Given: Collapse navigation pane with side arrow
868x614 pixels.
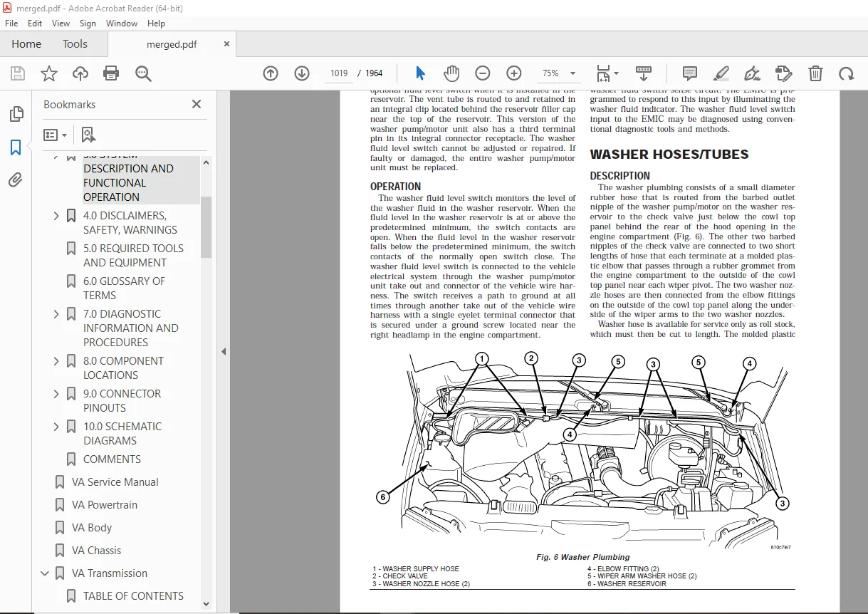Looking at the screenshot, I should [x=223, y=351].
